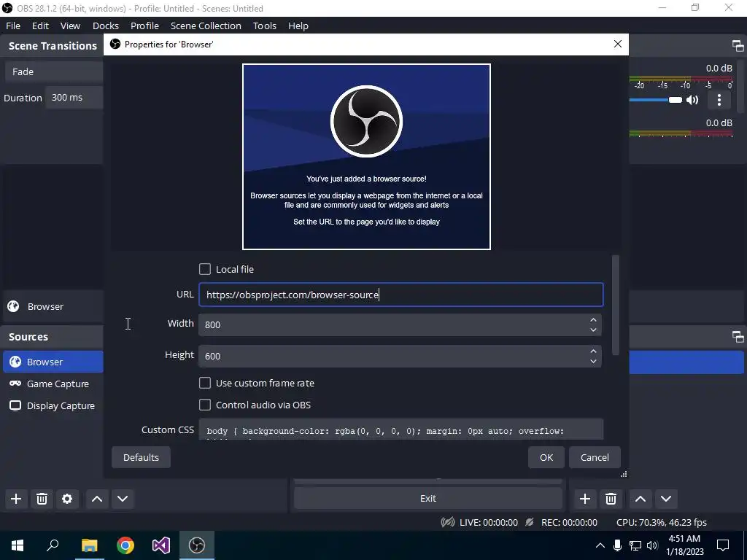Click the Duration 300 ms field
Viewport: 747px width, 560px height.
(74, 98)
